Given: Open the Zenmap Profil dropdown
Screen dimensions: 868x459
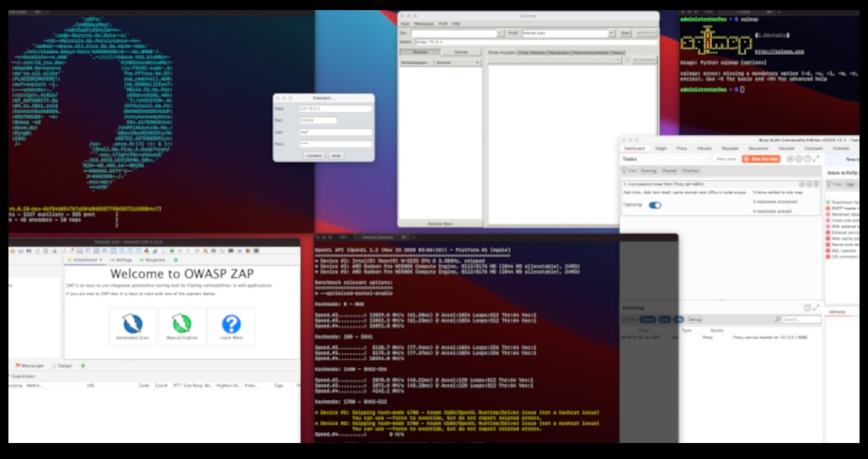Looking at the screenshot, I should [610, 34].
